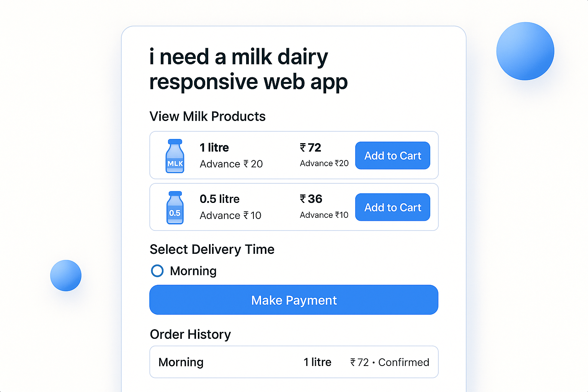Click the Morning label text to select it
Image resolution: width=588 pixels, height=392 pixels.
(193, 271)
